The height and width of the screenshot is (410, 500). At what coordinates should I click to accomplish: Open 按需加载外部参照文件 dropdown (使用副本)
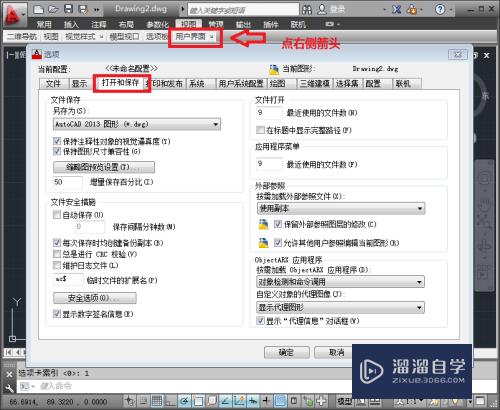pos(341,209)
